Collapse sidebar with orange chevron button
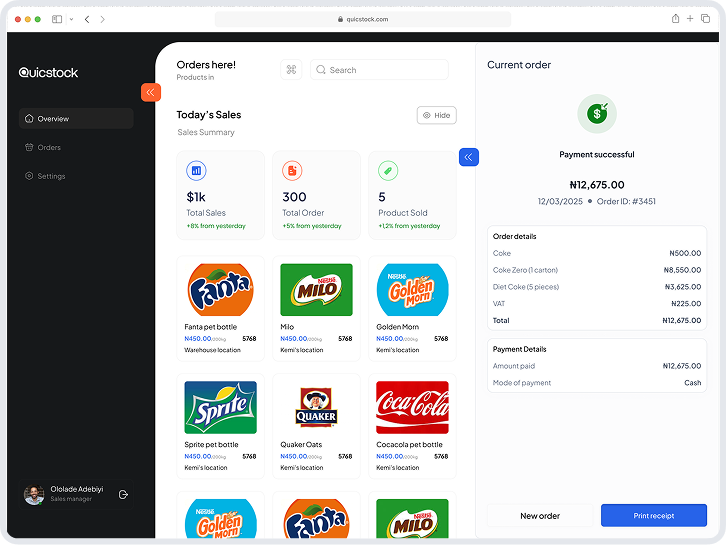This screenshot has height=545, width=726. (150, 93)
